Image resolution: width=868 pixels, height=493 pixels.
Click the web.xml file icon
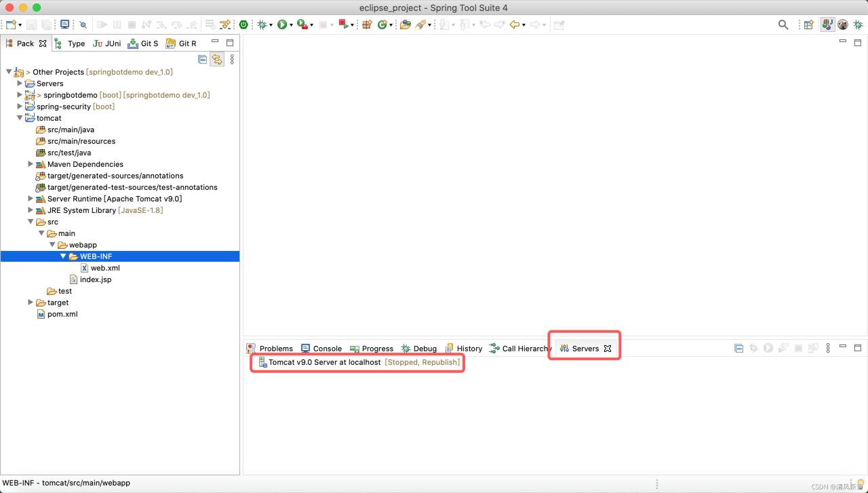click(85, 268)
